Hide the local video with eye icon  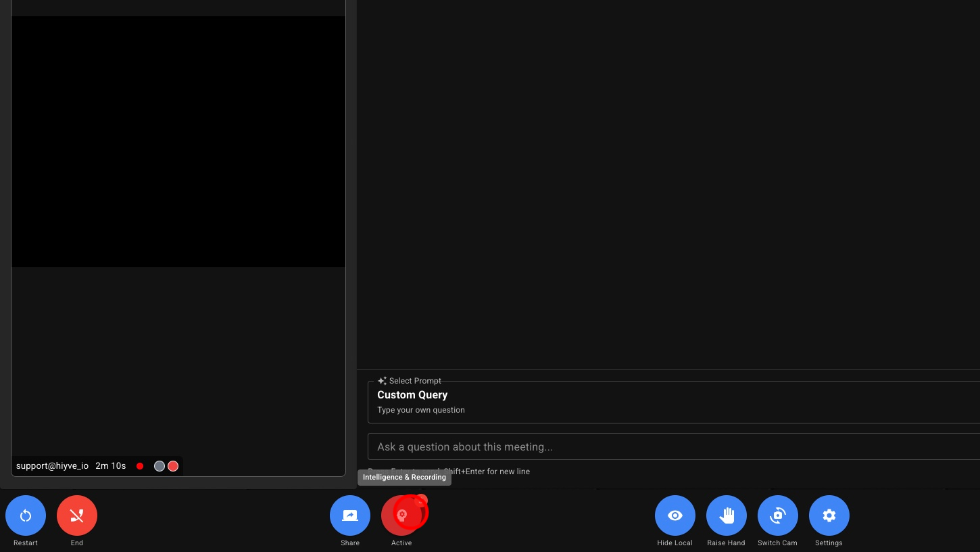coord(675,515)
